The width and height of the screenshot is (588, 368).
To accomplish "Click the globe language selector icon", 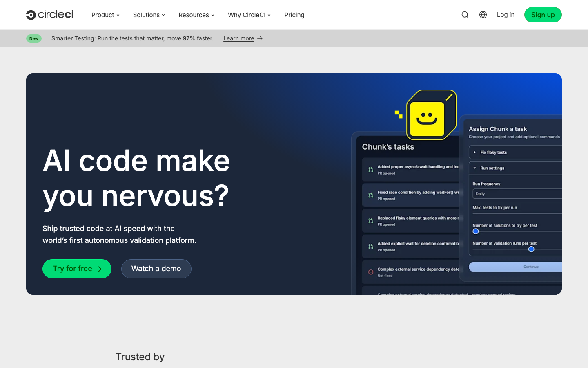I will (483, 15).
